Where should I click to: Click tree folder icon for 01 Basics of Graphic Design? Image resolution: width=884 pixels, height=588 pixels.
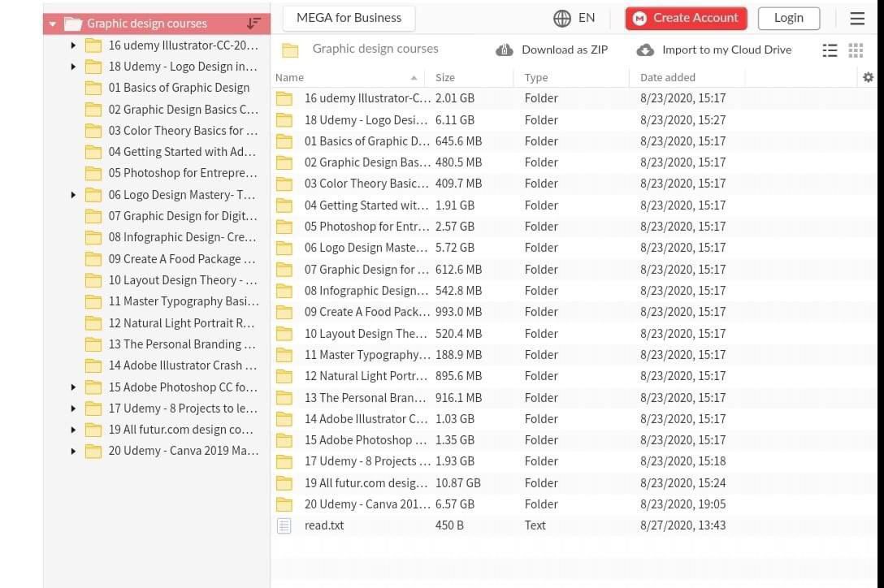(x=93, y=88)
